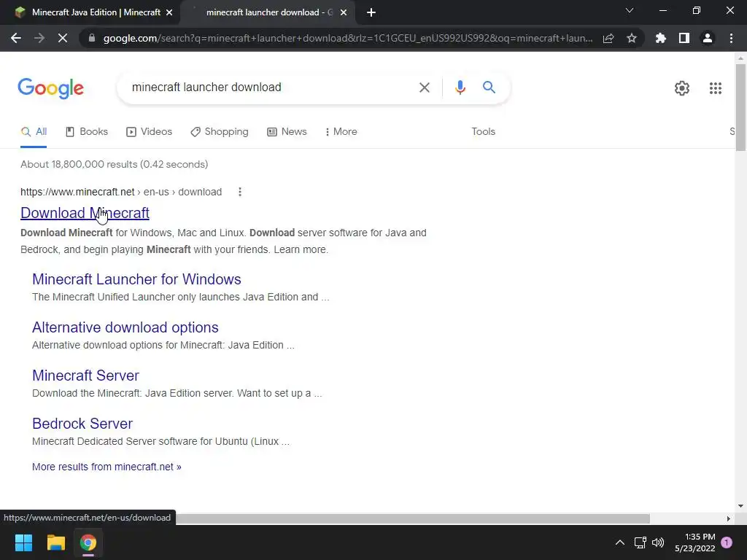The image size is (747, 560).
Task: Switch to News results
Action: tap(287, 132)
